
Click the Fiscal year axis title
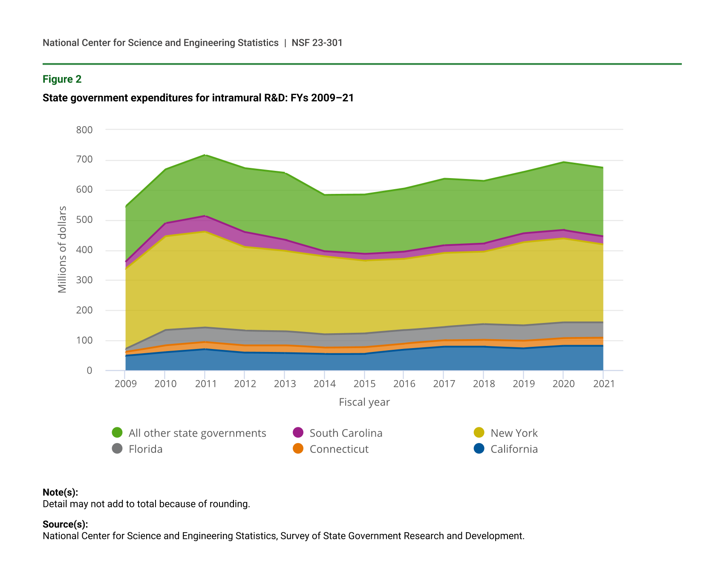tap(364, 402)
